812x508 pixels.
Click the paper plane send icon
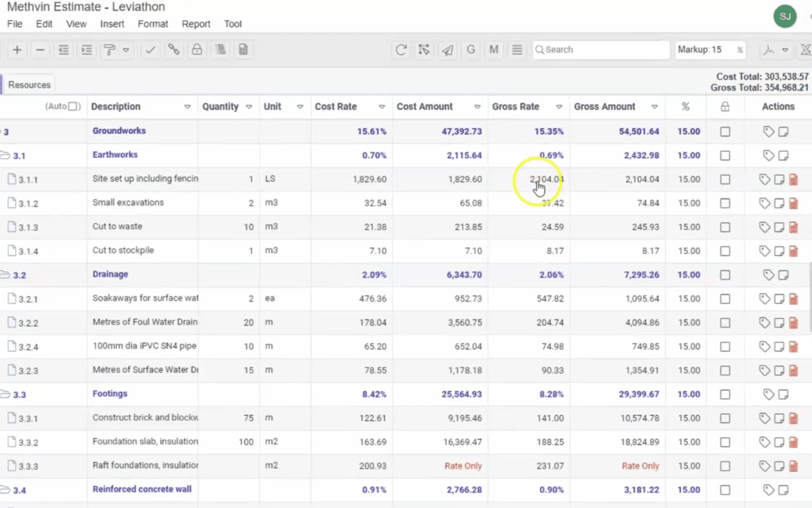(447, 50)
